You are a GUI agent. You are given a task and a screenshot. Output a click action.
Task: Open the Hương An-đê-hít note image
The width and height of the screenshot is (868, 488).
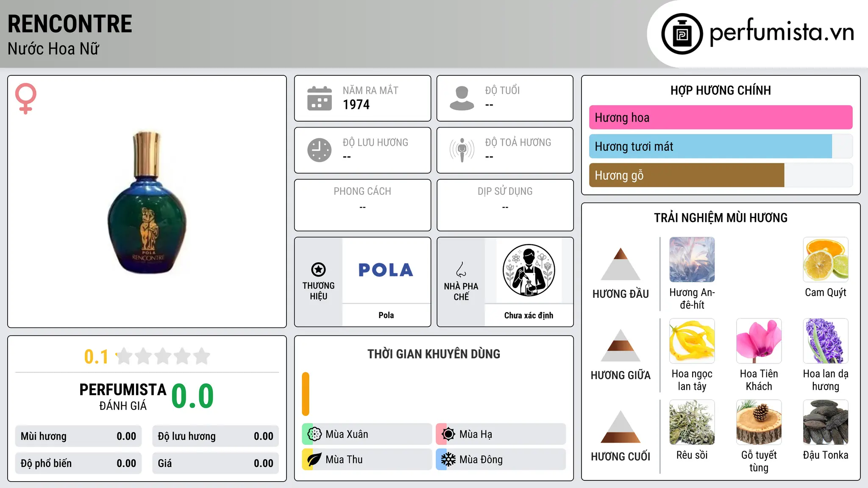pos(692,260)
